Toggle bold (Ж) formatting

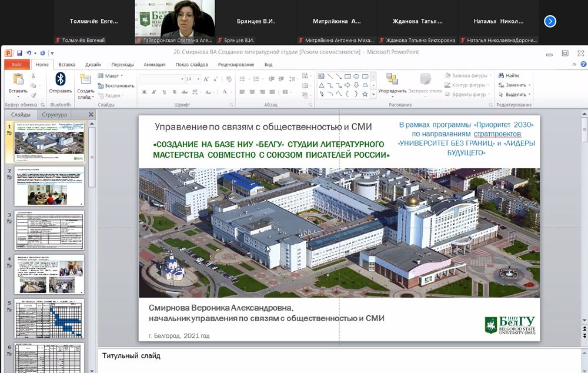(x=145, y=92)
